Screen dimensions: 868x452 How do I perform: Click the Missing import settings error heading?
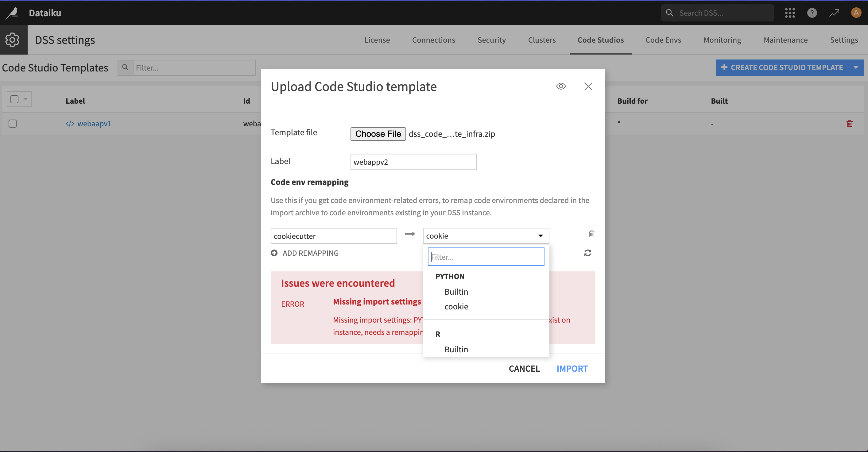click(377, 301)
